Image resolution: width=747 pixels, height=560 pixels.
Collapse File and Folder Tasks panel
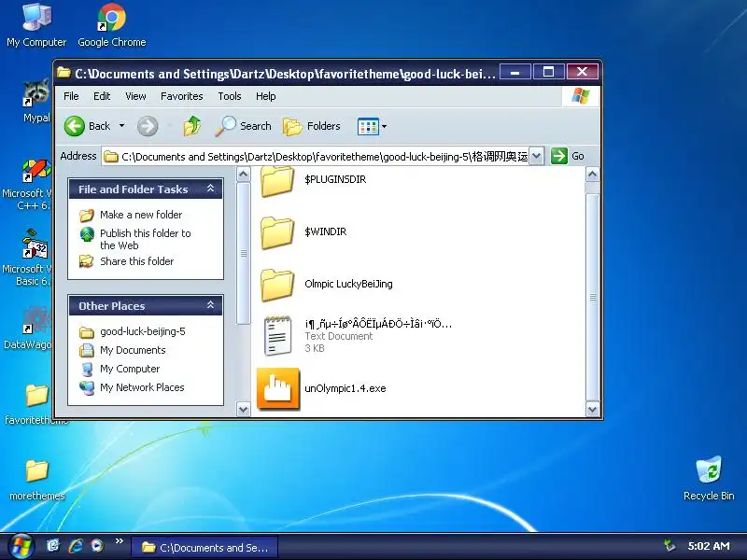point(210,189)
